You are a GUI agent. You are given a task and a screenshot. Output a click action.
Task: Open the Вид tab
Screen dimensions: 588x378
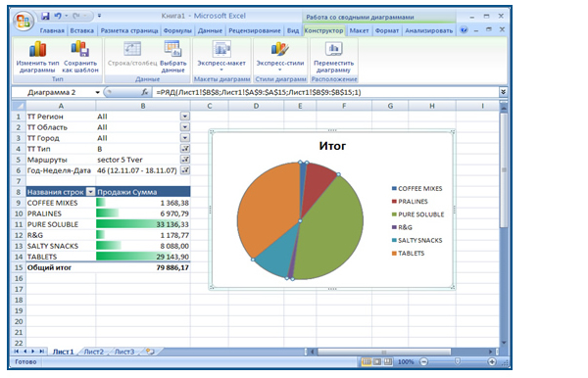click(293, 30)
